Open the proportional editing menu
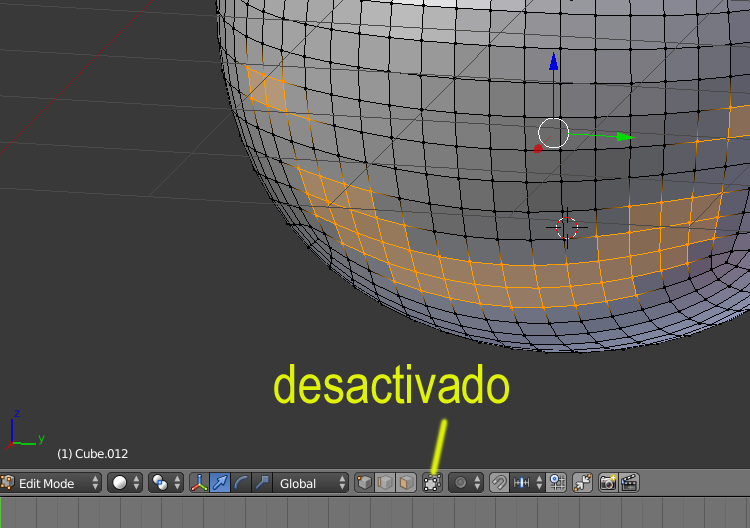 point(466,483)
